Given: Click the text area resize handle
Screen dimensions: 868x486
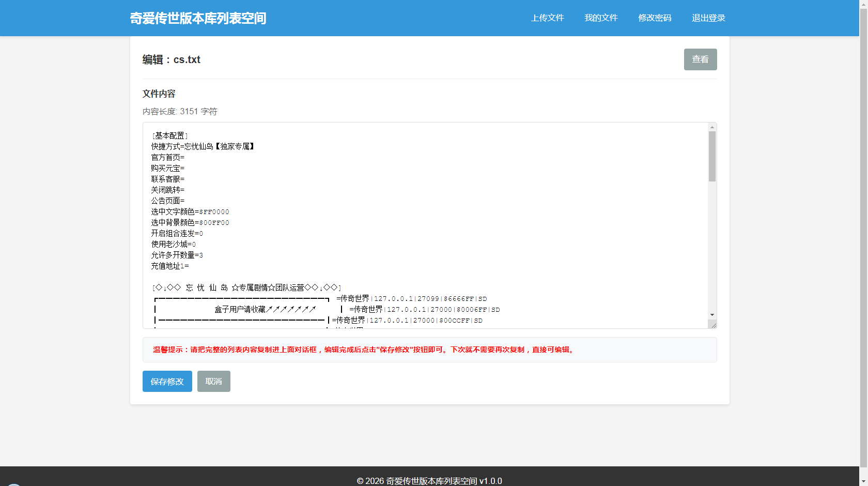Looking at the screenshot, I should (713, 325).
